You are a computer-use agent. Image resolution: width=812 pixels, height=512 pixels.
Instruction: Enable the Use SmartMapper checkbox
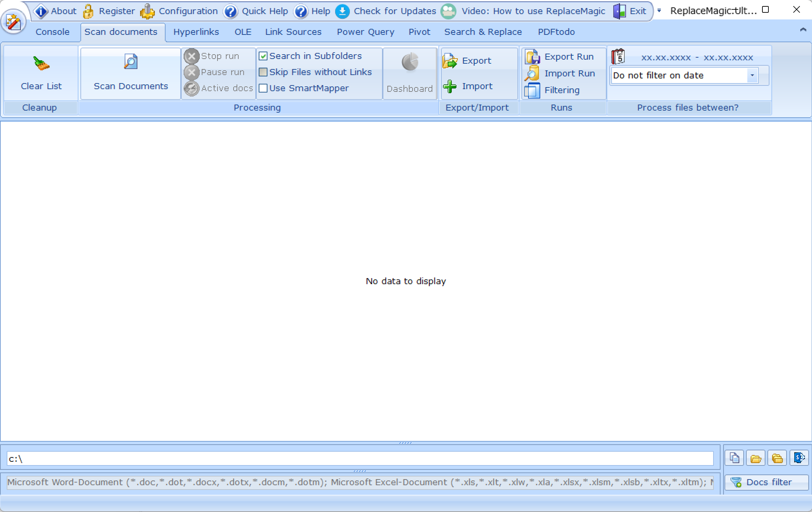click(x=263, y=88)
